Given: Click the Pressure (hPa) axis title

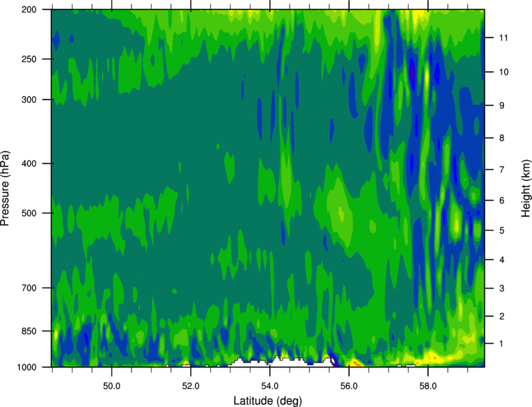Looking at the screenshot, I should coord(5,188).
